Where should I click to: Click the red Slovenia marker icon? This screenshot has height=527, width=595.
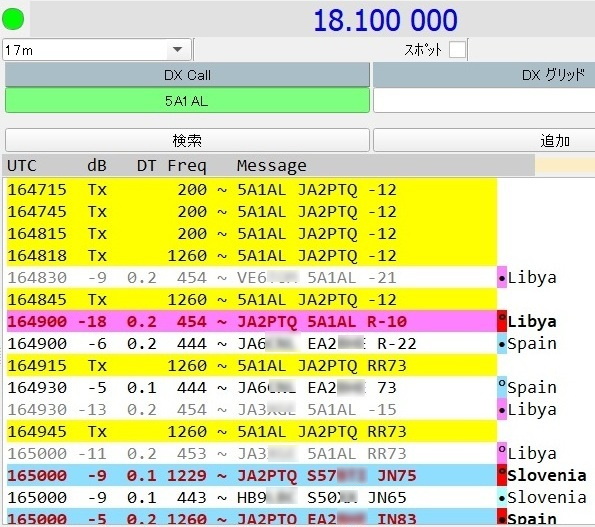coord(502,475)
